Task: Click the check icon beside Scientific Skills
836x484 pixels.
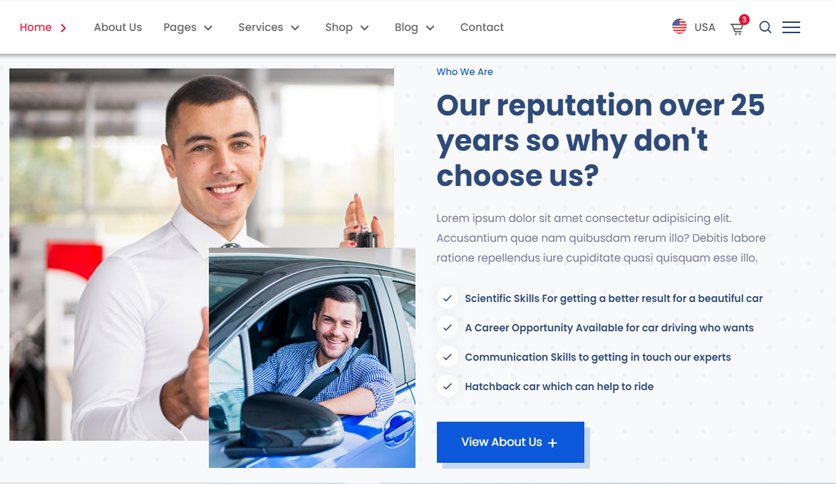Action: click(447, 298)
